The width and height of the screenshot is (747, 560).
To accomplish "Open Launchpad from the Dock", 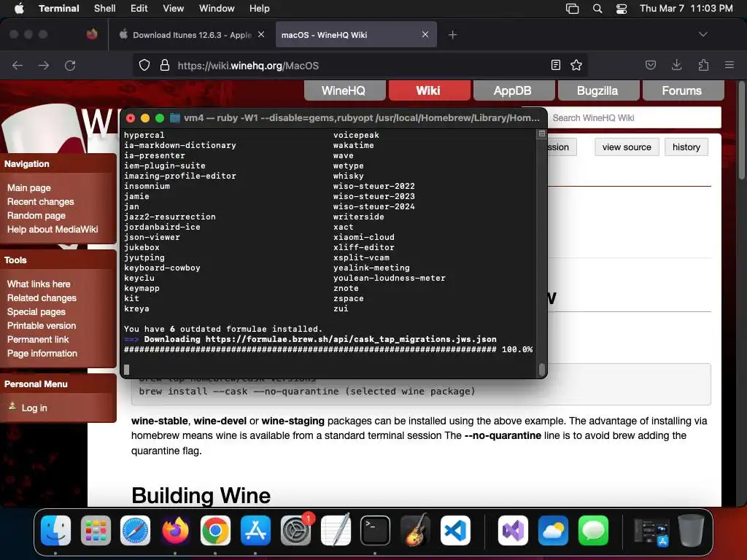I will pyautogui.click(x=96, y=530).
